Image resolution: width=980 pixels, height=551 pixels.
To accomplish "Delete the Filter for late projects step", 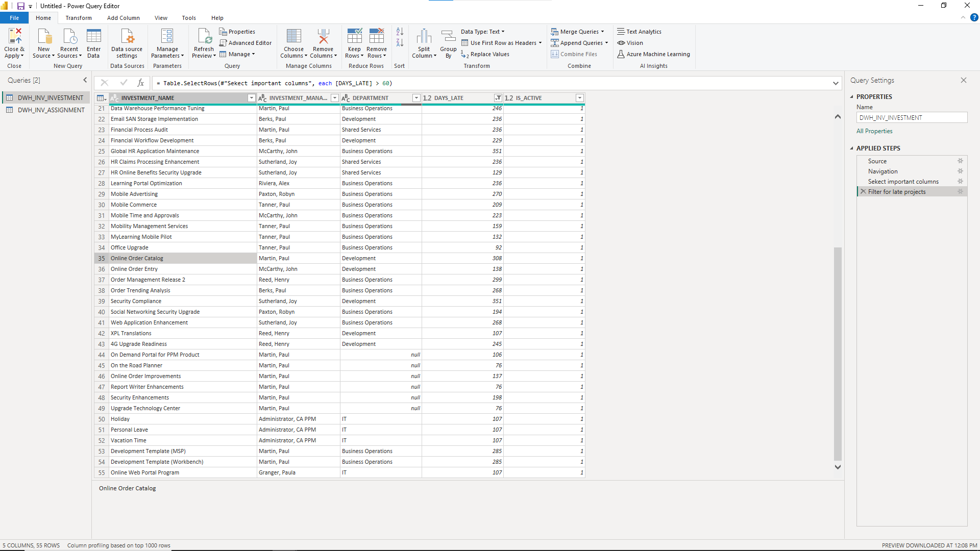I will tap(863, 191).
